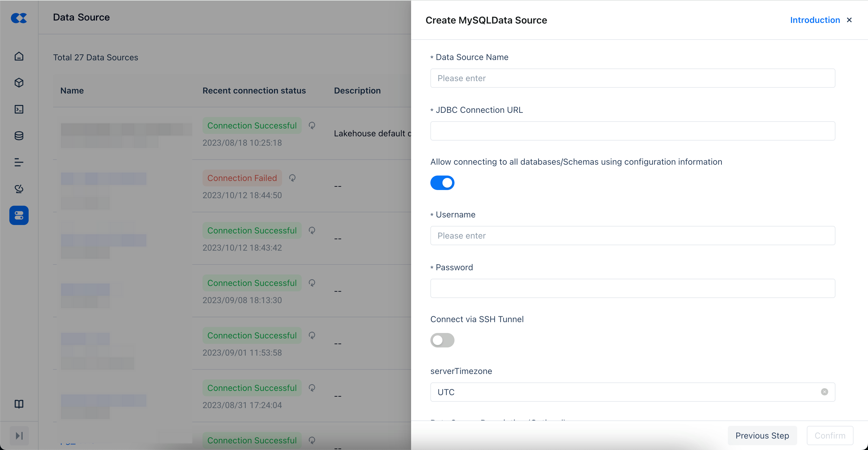This screenshot has height=450, width=868.
Task: Open the home icon in sidebar
Action: [19, 56]
